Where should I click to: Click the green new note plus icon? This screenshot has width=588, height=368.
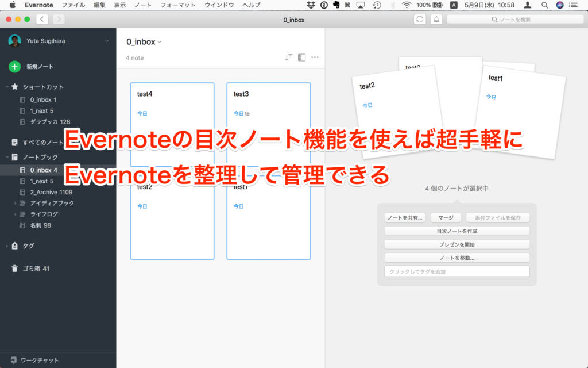tap(14, 67)
